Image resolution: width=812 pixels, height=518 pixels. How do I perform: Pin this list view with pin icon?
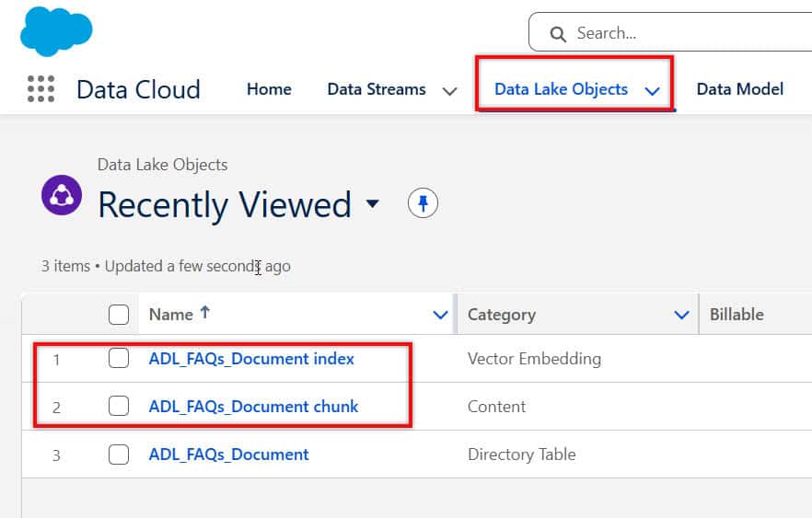(423, 202)
